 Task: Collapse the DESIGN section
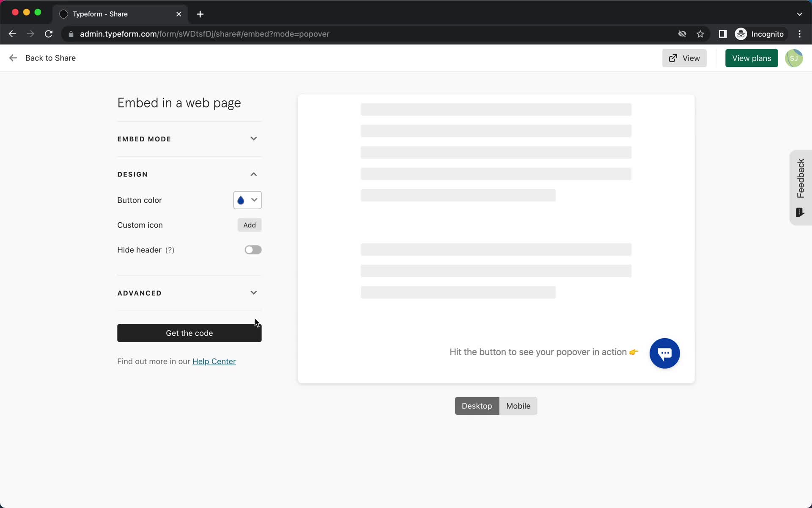(253, 174)
